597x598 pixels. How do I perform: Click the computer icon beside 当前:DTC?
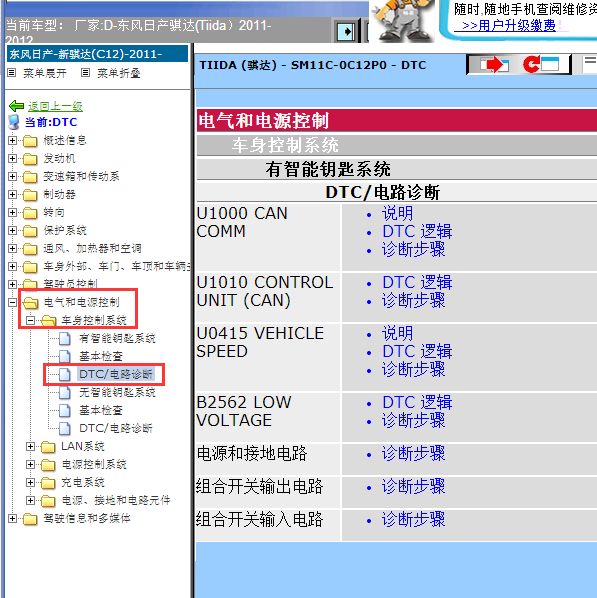pyautogui.click(x=14, y=122)
